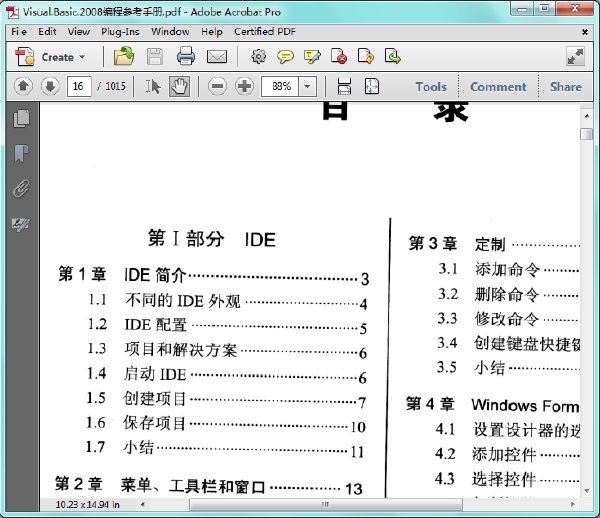Click the Fit Width scrolling icon
This screenshot has height=518, width=600.
click(344, 86)
